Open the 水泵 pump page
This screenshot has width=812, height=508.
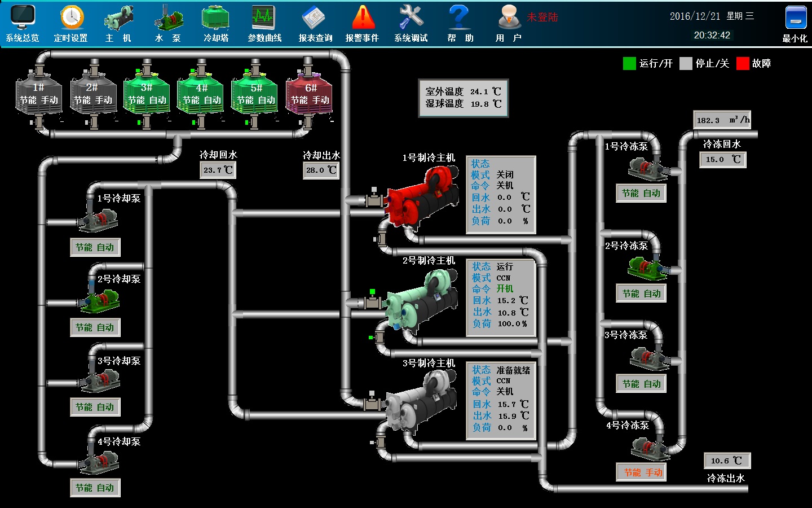click(167, 23)
